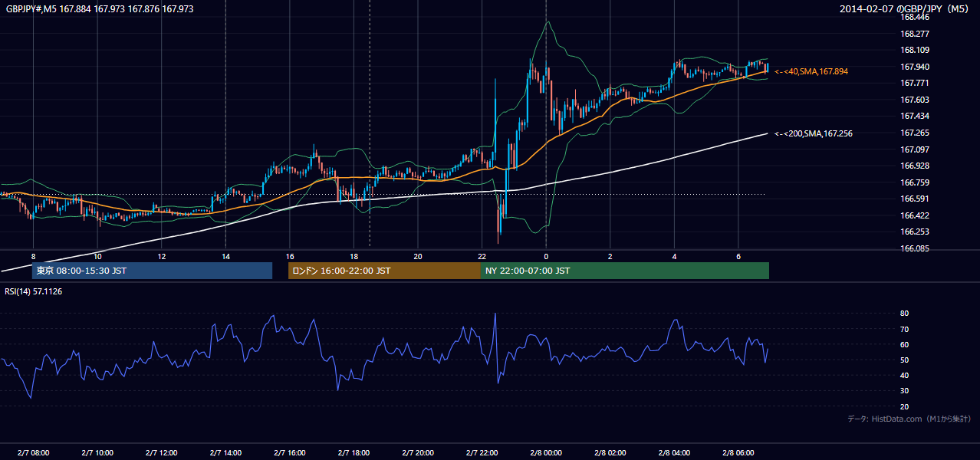
Task: Click price scale value 167.603
Action: 915,100
